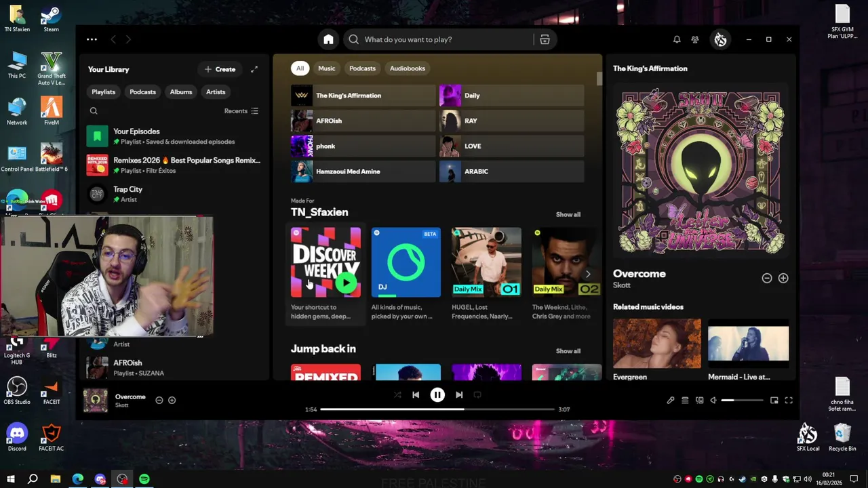Open the Recents sort dropdown
This screenshot has width=868, height=488.
(x=241, y=111)
